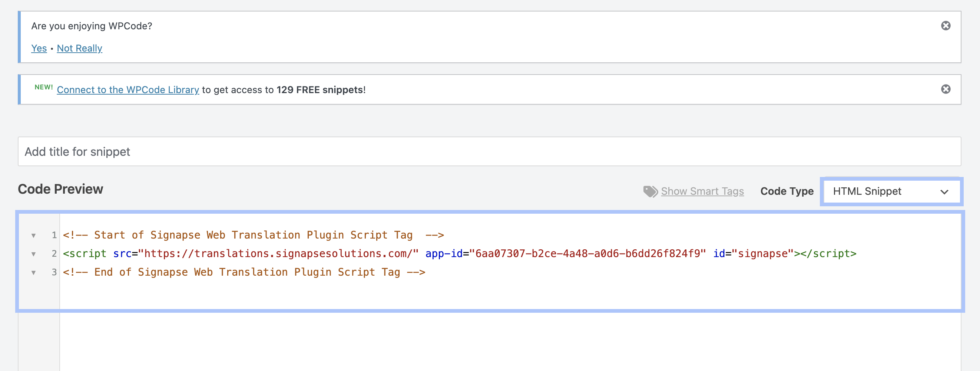Collapse the fold arrow on line 3
The image size is (980, 371).
33,273
